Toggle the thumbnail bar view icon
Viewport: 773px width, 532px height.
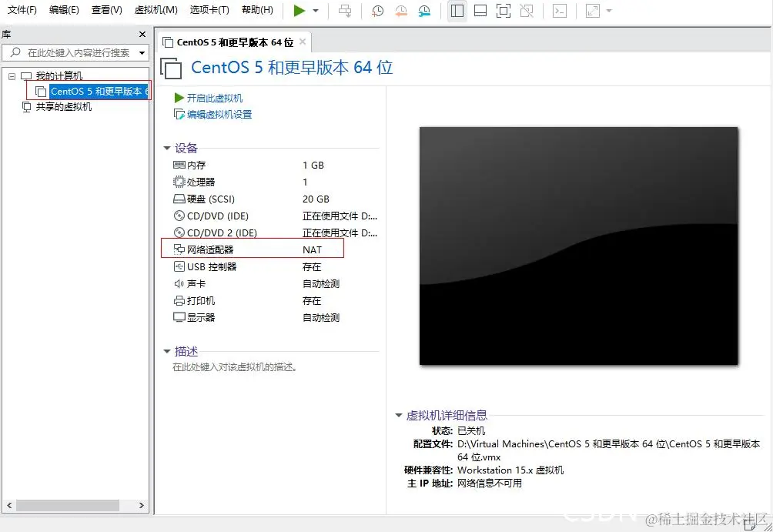coord(480,11)
